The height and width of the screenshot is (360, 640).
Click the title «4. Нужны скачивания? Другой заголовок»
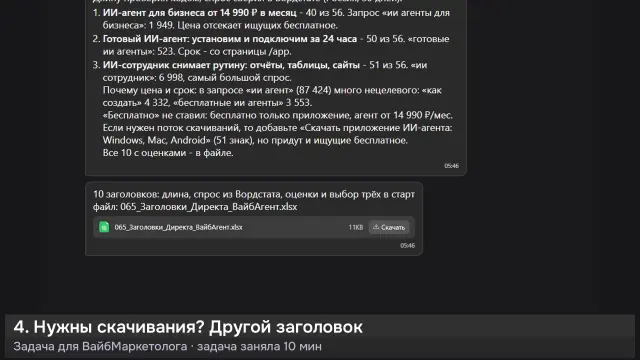(x=188, y=327)
